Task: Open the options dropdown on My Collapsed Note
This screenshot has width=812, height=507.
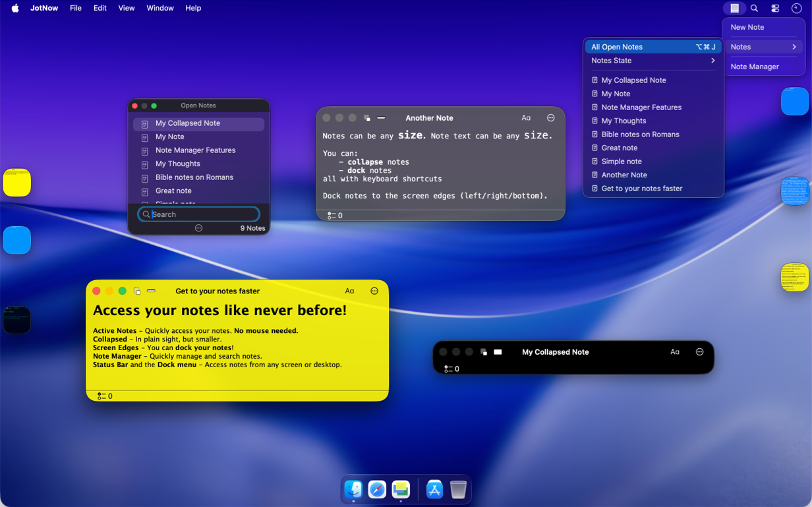Action: tap(700, 351)
